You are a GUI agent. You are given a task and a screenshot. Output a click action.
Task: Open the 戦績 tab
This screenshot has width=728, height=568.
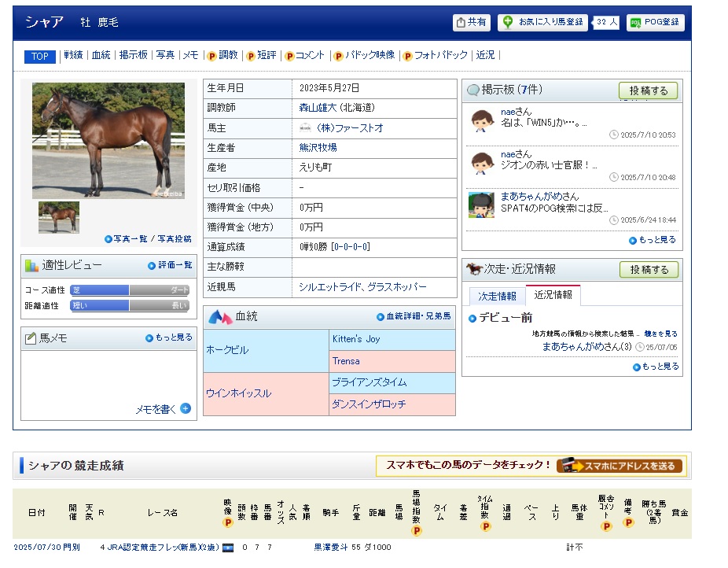73,55
